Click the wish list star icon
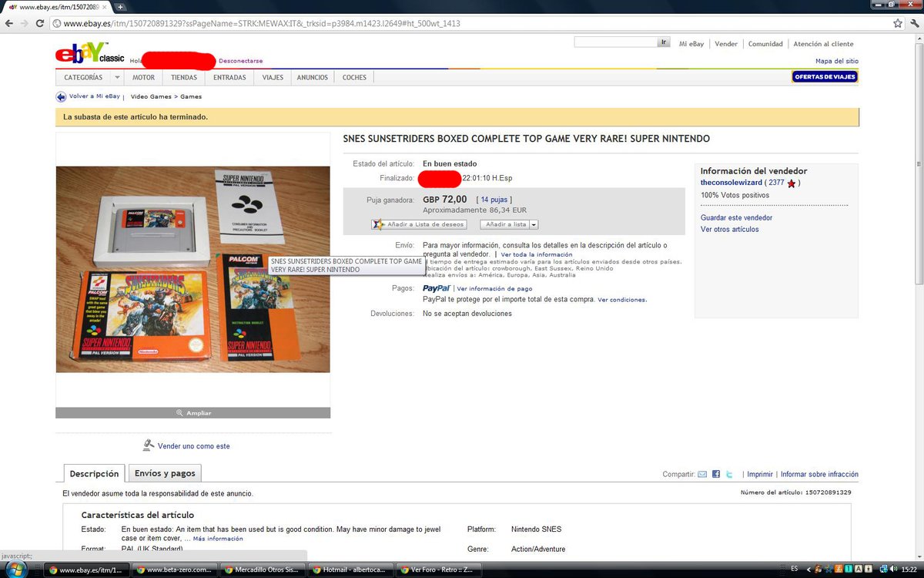Viewport: 924px width, 578px height. (377, 224)
